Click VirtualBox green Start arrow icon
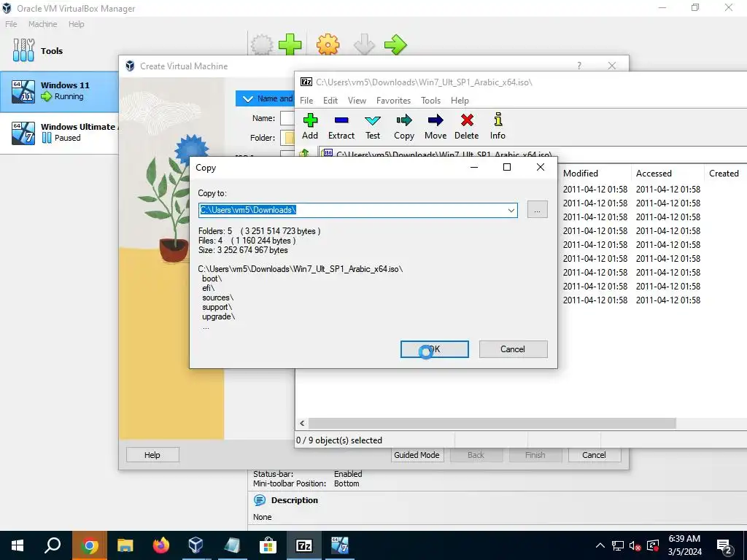The width and height of the screenshot is (747, 560). [395, 45]
